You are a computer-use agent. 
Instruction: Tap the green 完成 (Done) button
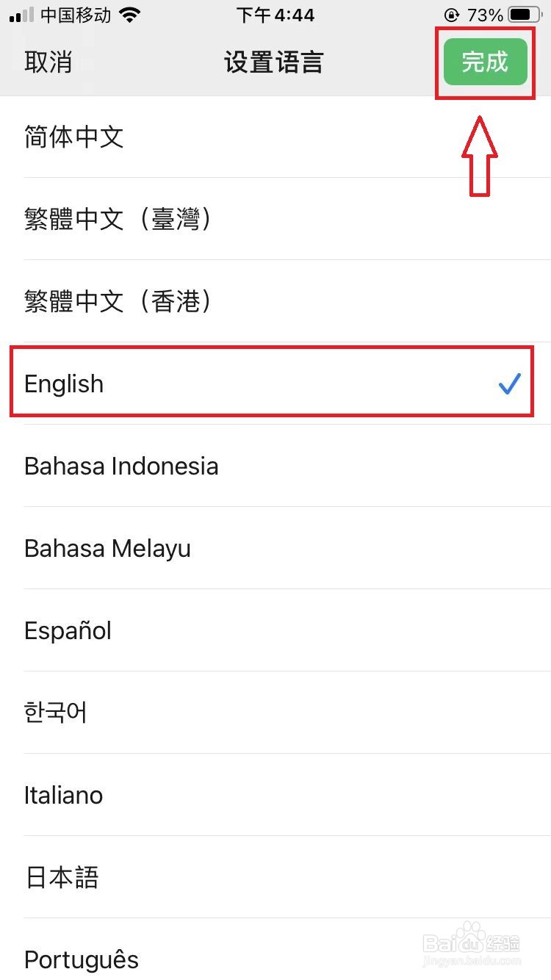(x=485, y=62)
